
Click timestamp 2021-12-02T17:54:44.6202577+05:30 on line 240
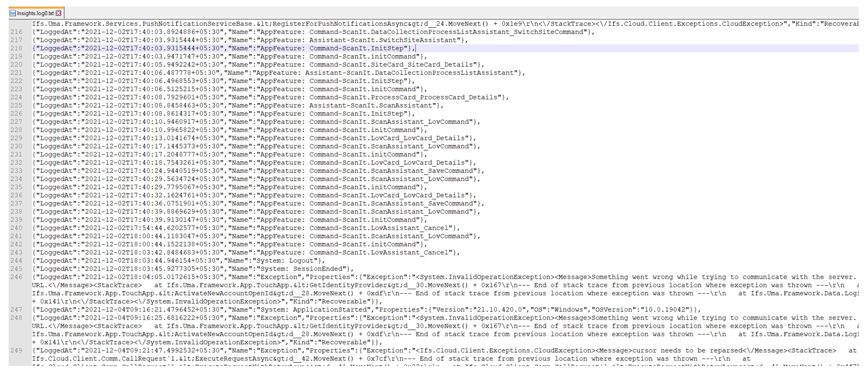[x=153, y=228]
